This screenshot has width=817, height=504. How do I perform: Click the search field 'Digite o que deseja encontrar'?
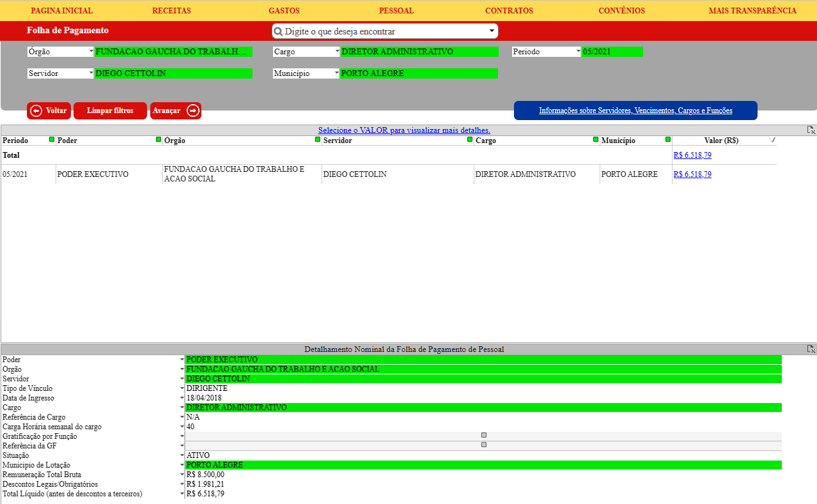coord(384,31)
